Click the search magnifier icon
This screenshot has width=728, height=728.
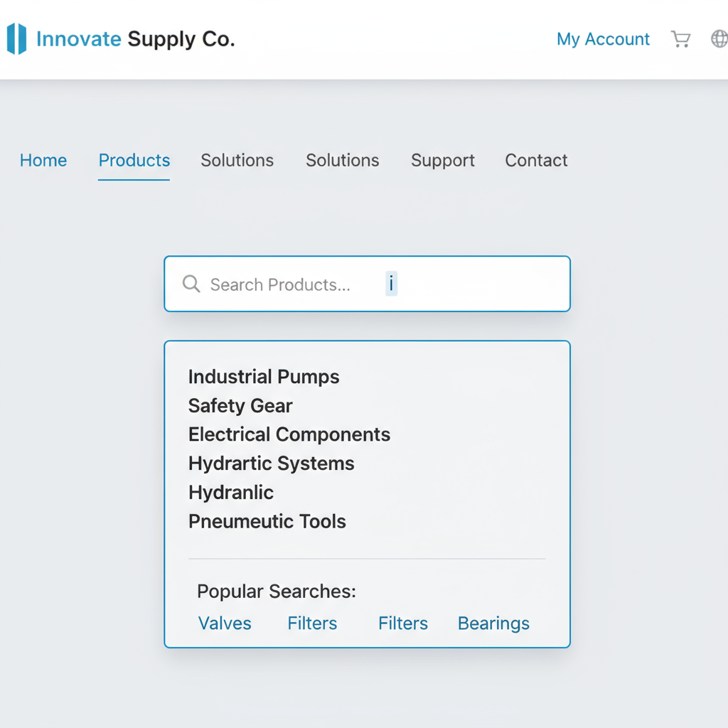pos(191,284)
